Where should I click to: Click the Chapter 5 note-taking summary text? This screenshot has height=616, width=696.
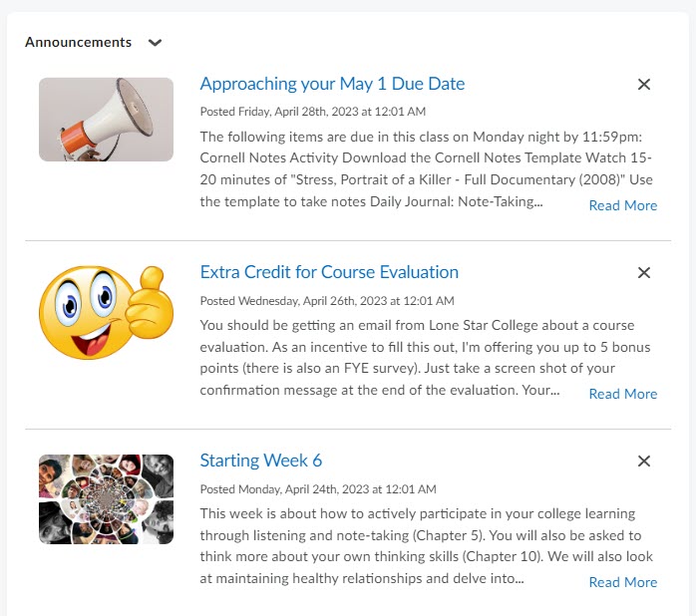coord(426,546)
